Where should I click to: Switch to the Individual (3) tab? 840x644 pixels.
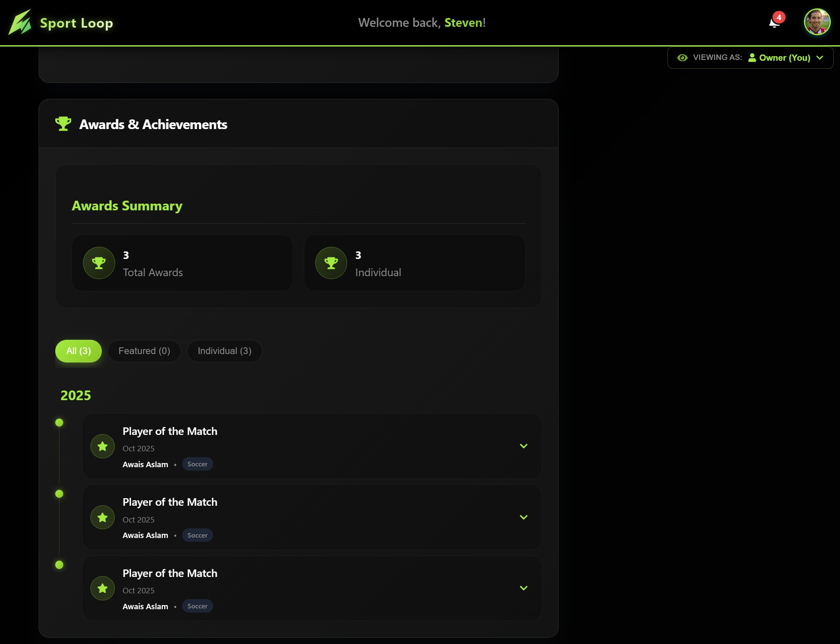tap(224, 351)
